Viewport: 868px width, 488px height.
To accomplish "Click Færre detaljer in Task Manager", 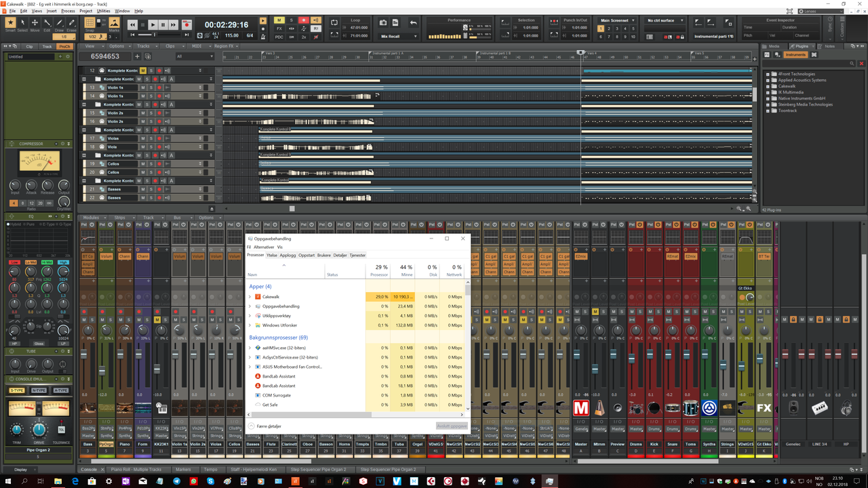I will (x=269, y=426).
